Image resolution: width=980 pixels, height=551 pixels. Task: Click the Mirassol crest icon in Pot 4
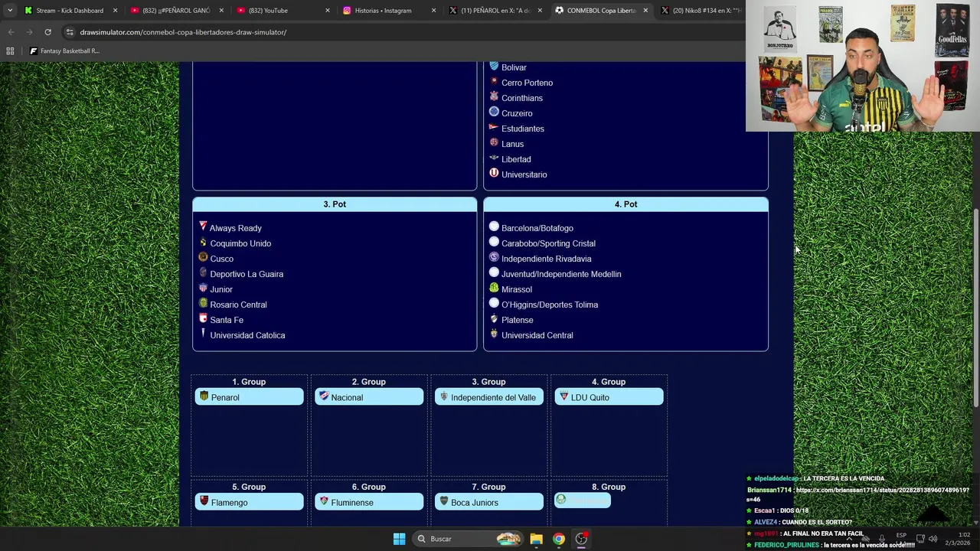494,288
